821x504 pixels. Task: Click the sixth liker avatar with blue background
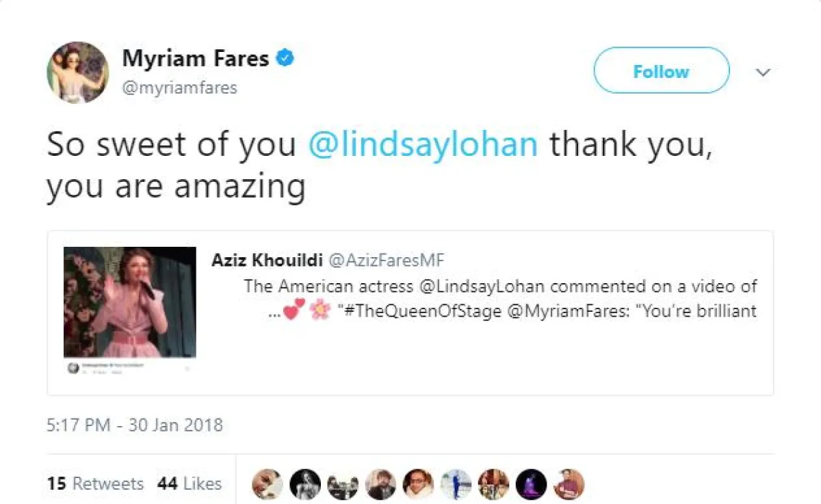pos(456,484)
